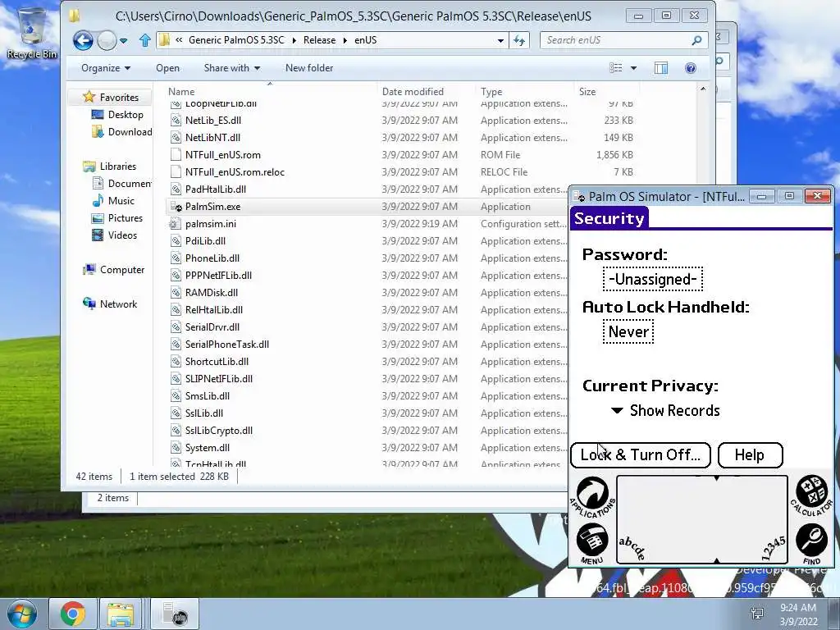The width and height of the screenshot is (840, 630).
Task: Tap the Never auto lock selector
Action: [628, 331]
